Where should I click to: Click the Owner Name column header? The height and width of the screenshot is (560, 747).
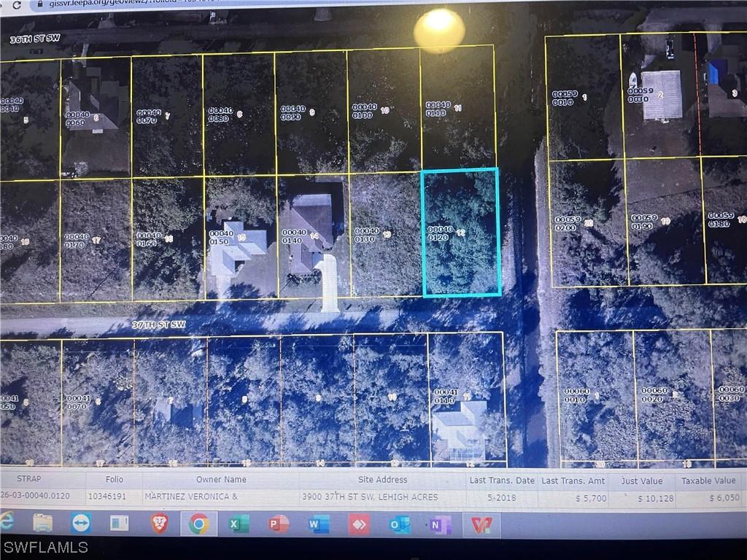point(220,480)
